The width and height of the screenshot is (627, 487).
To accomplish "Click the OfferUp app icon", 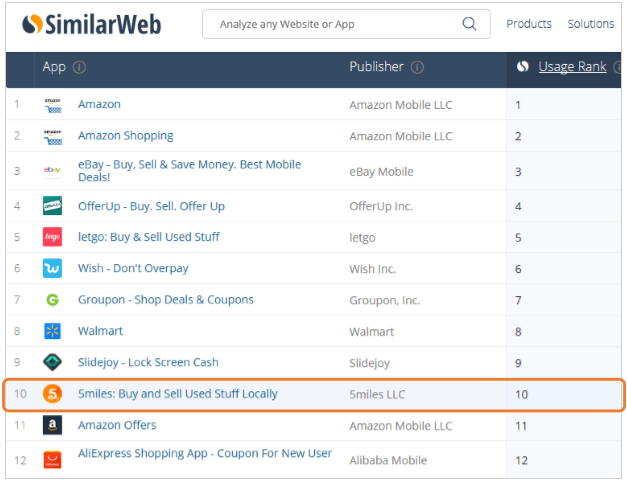I will coord(52,206).
